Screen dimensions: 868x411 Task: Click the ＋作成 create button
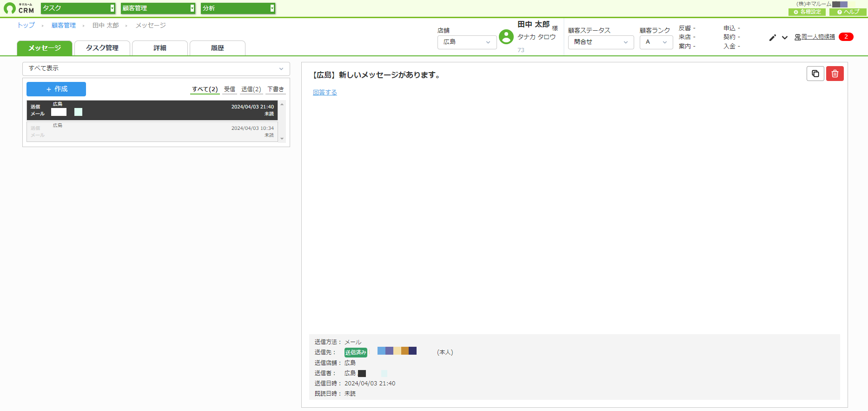pos(56,89)
